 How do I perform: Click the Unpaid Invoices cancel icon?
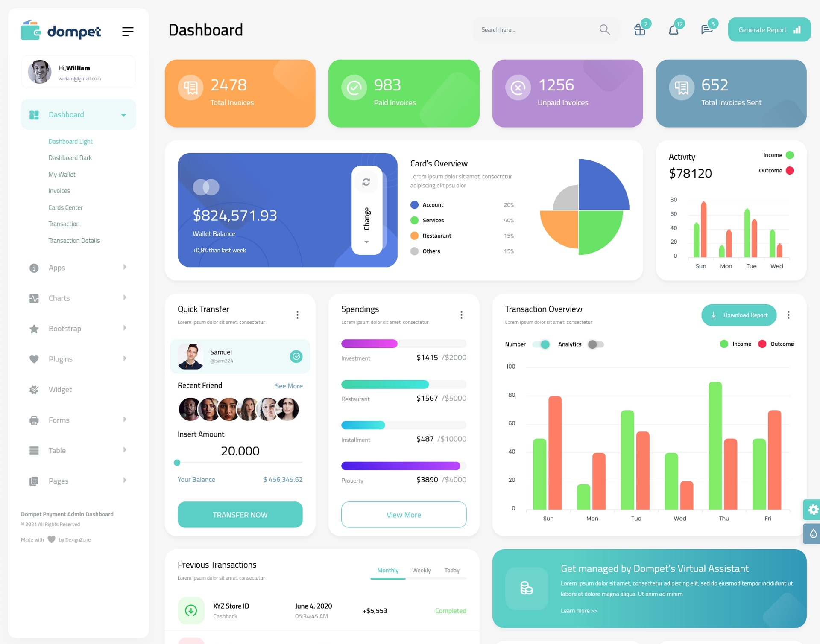click(x=518, y=87)
